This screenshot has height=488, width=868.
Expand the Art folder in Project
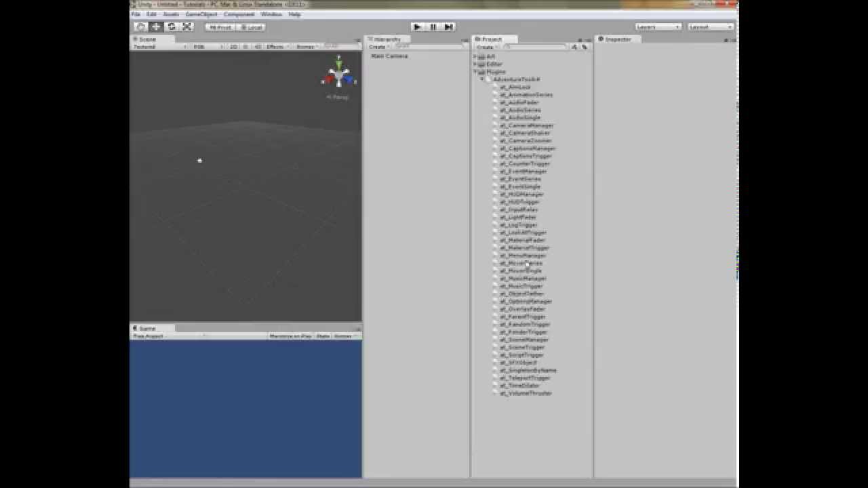pos(475,57)
